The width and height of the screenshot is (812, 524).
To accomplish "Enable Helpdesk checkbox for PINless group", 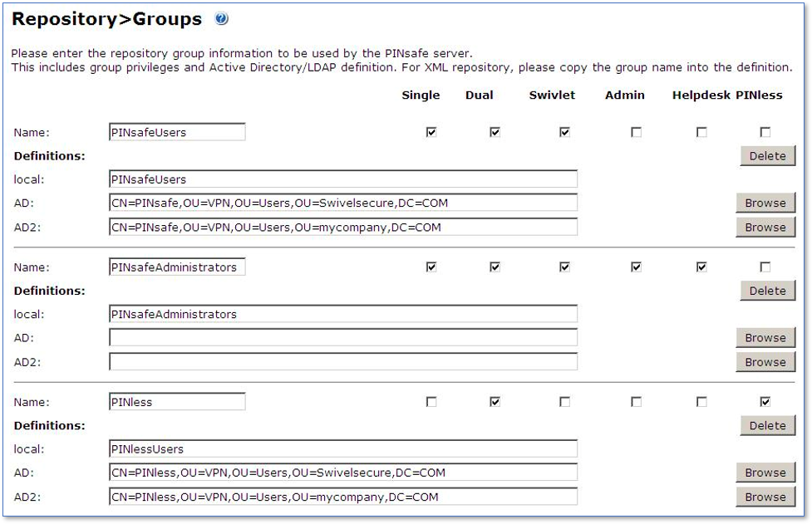I will pyautogui.click(x=701, y=402).
